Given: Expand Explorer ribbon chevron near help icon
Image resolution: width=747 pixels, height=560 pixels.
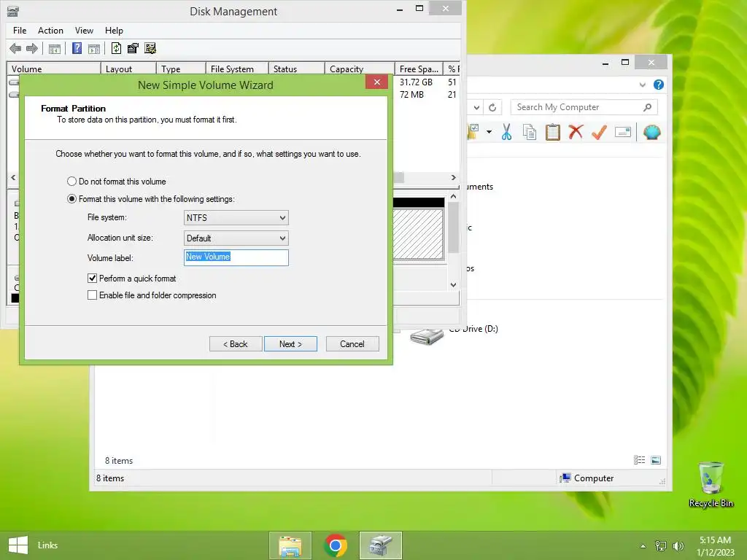Looking at the screenshot, I should [x=642, y=85].
